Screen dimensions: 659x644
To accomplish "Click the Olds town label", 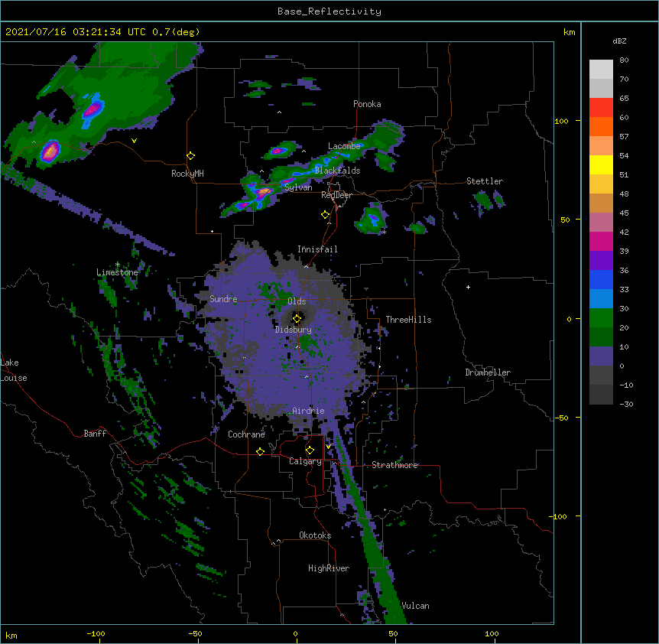I will (x=297, y=301).
